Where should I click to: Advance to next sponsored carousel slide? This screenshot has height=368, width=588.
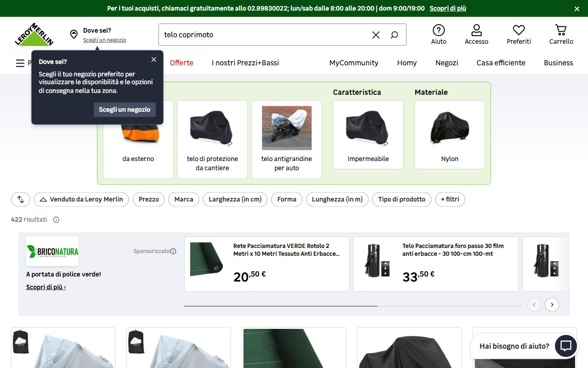552,305
